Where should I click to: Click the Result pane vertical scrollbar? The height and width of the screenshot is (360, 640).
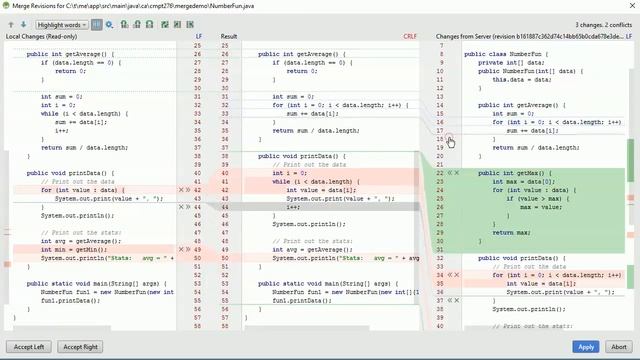click(417, 227)
